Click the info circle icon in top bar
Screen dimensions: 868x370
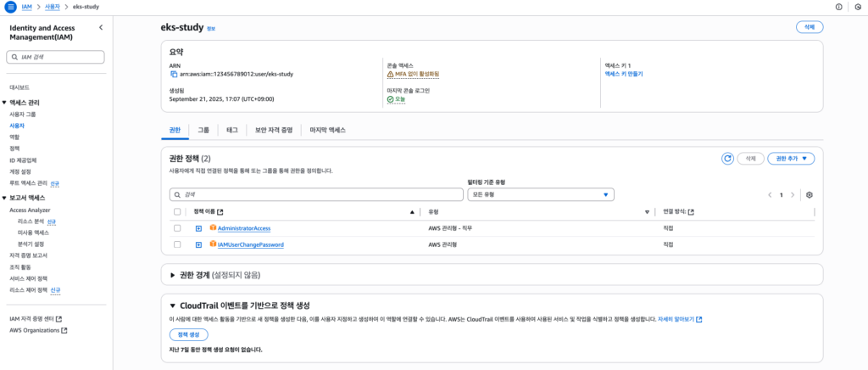tap(839, 7)
